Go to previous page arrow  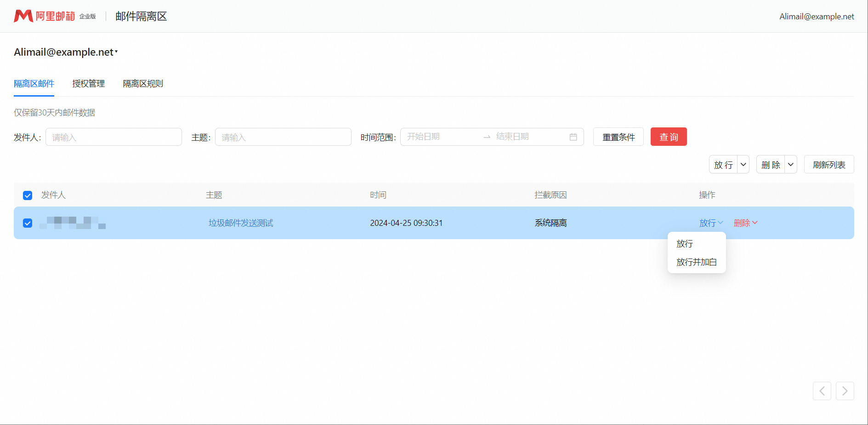(x=822, y=391)
